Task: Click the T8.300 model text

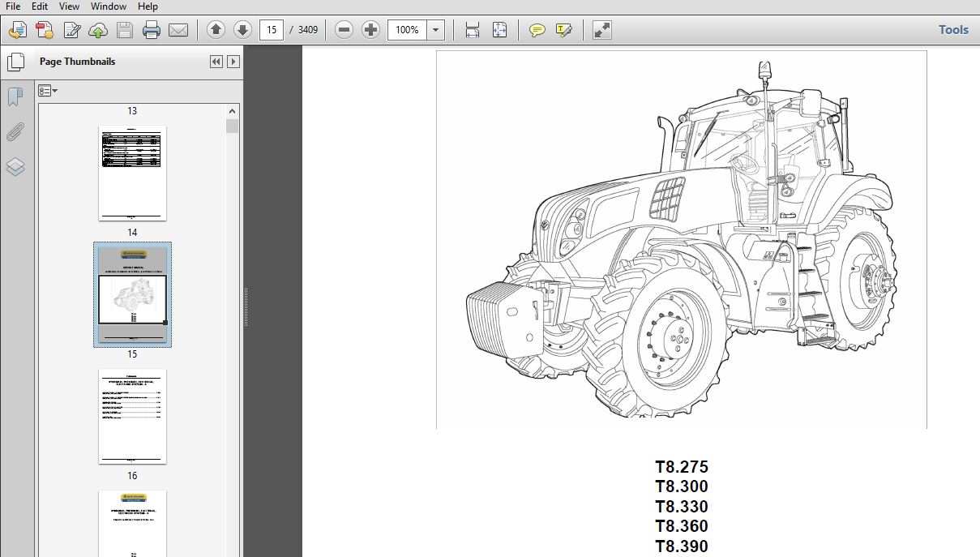Action: point(682,486)
